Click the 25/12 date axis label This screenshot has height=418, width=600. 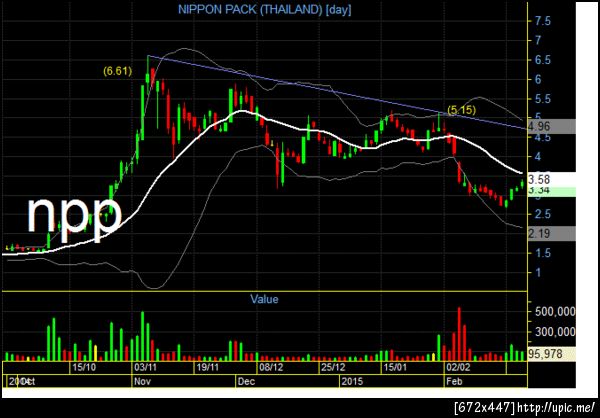click(x=333, y=368)
